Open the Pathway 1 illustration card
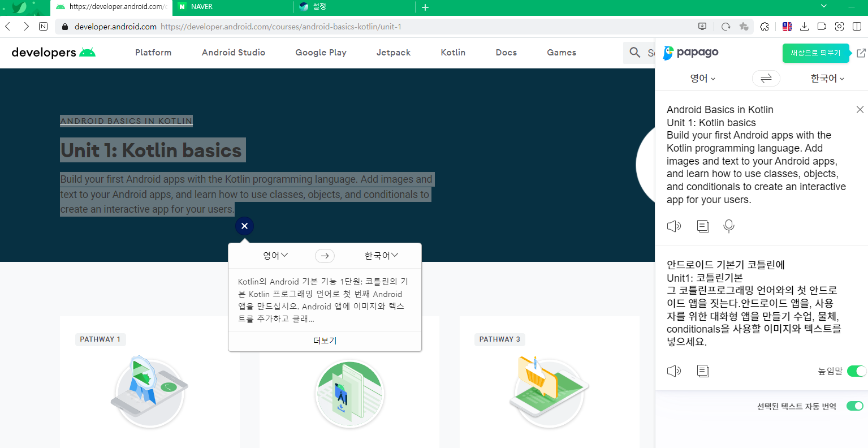Image resolution: width=868 pixels, height=448 pixels. [x=149, y=391]
